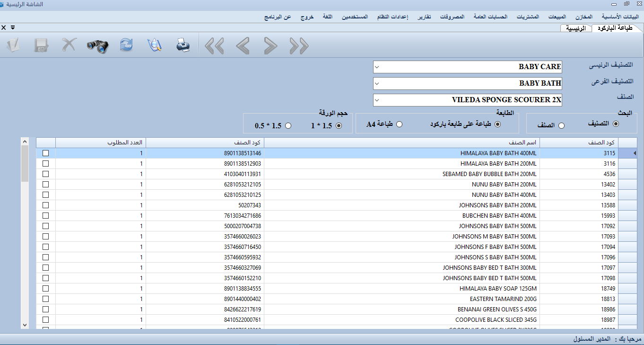Switch to the طباعة الباركود tab

point(617,28)
